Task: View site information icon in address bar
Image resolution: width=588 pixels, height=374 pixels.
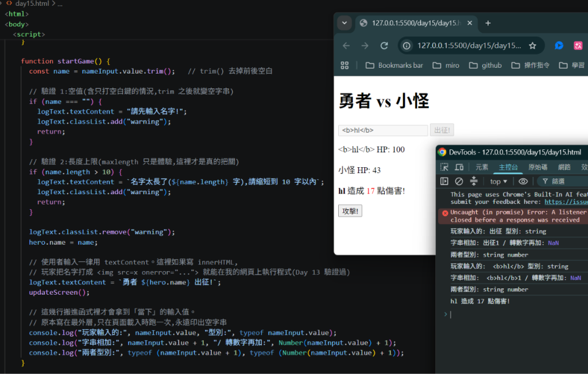Action: [x=407, y=46]
